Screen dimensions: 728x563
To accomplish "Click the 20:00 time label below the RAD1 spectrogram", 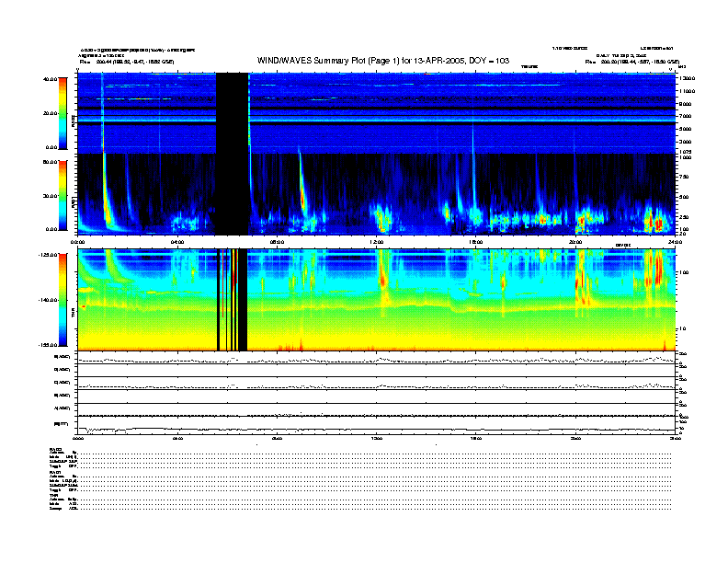I will click(575, 242).
